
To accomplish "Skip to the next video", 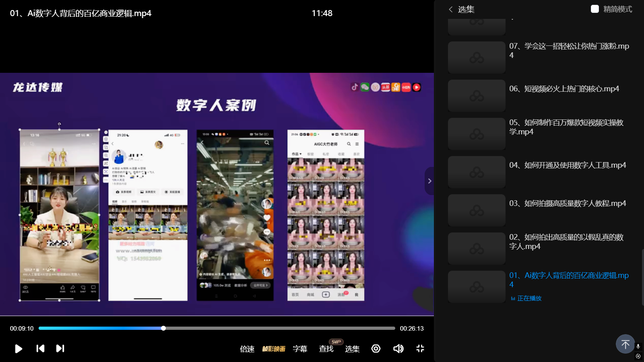I will click(x=60, y=348).
